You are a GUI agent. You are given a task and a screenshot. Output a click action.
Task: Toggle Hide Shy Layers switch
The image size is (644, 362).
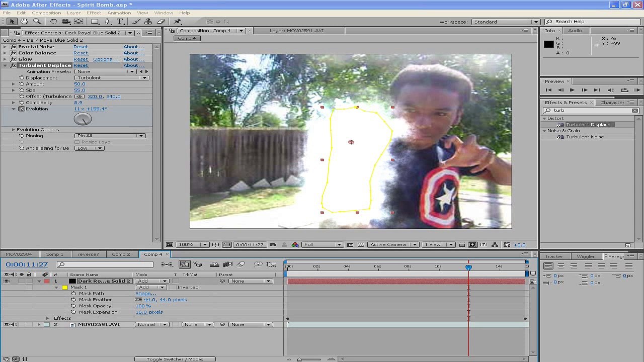(214, 264)
